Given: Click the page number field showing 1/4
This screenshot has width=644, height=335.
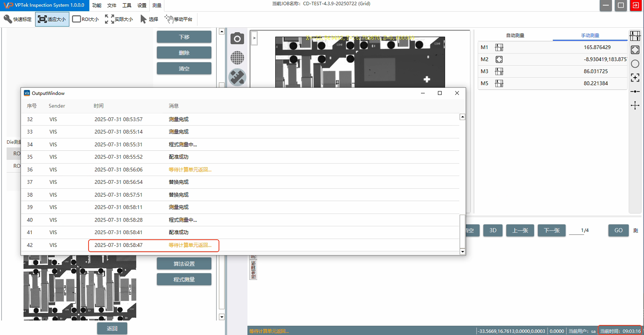Looking at the screenshot, I should (584, 230).
